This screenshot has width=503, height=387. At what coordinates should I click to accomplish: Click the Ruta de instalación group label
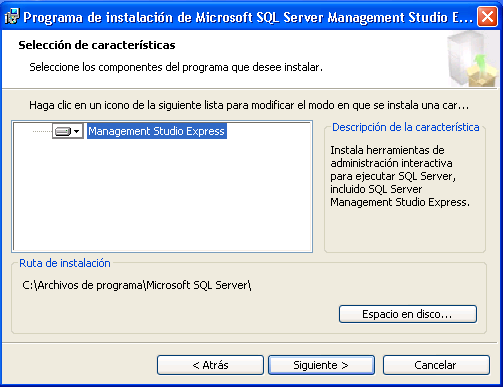(x=65, y=263)
